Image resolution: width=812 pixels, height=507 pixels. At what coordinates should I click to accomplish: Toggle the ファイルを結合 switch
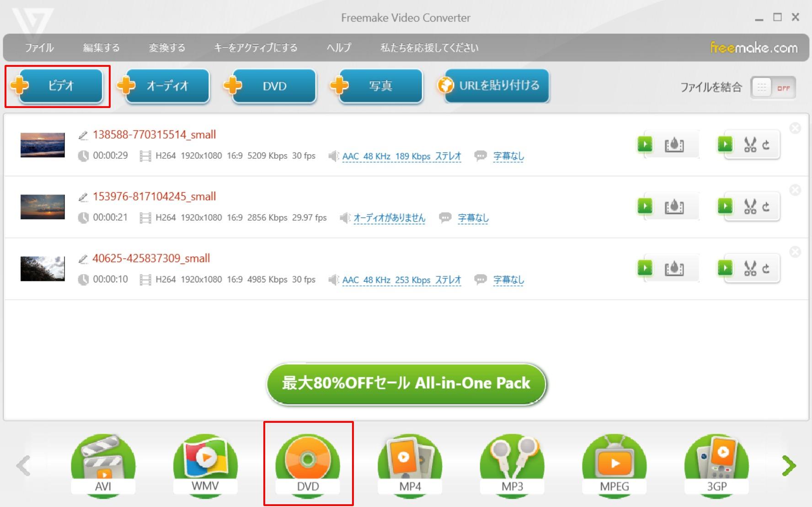[x=773, y=87]
